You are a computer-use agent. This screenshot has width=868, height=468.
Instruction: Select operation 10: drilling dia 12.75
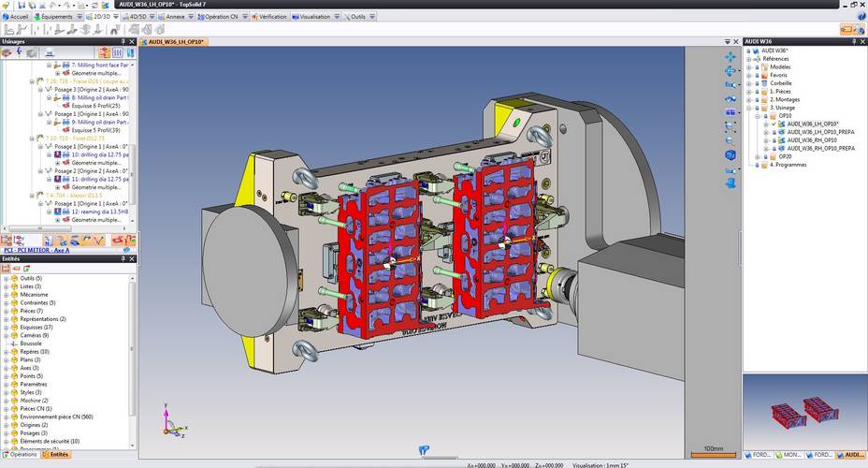[100, 155]
